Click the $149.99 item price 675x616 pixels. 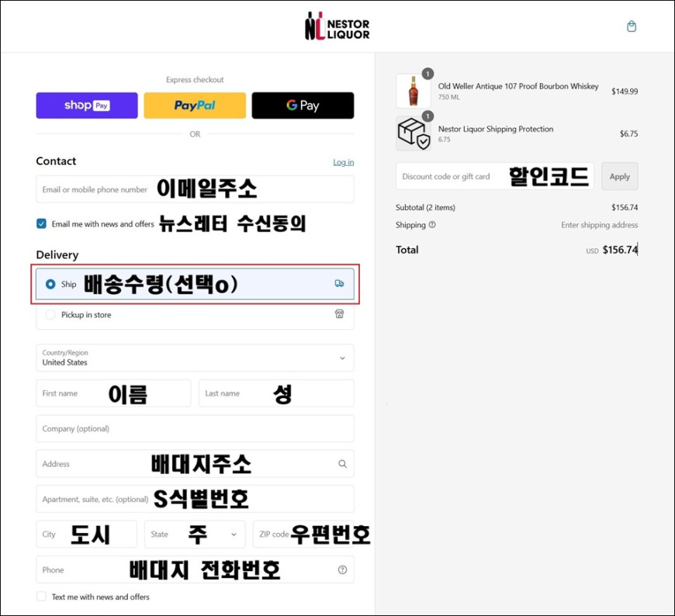625,92
